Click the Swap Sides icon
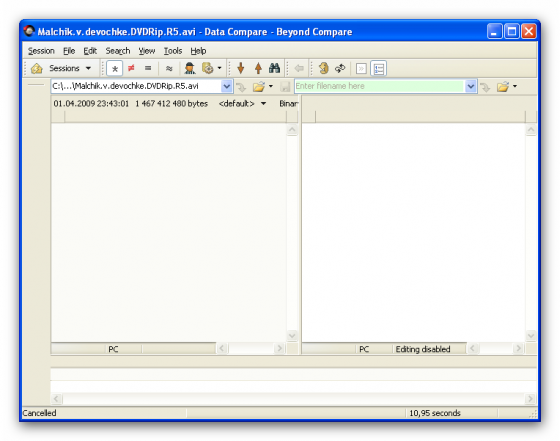Viewport: 560px width, 441px height. 340,68
